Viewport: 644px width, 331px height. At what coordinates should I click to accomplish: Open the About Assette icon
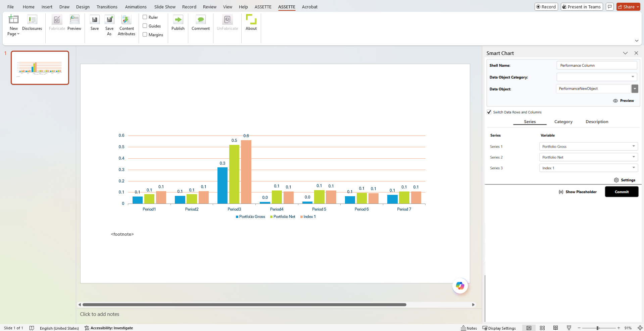251,20
